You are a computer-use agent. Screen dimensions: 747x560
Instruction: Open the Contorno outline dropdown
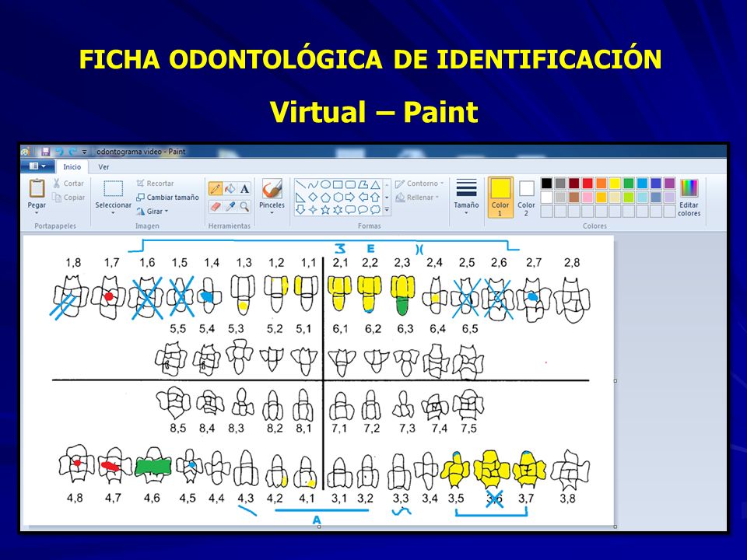point(419,184)
